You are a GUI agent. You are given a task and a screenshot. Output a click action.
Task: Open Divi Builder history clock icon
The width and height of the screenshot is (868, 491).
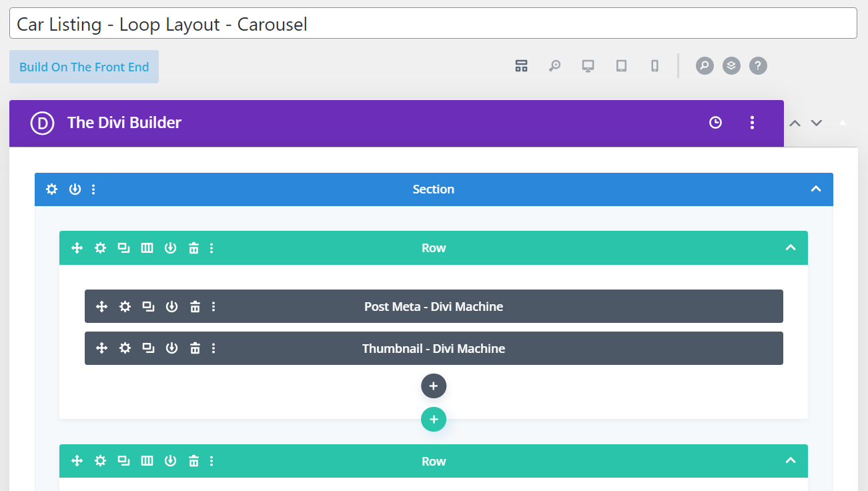pyautogui.click(x=715, y=123)
